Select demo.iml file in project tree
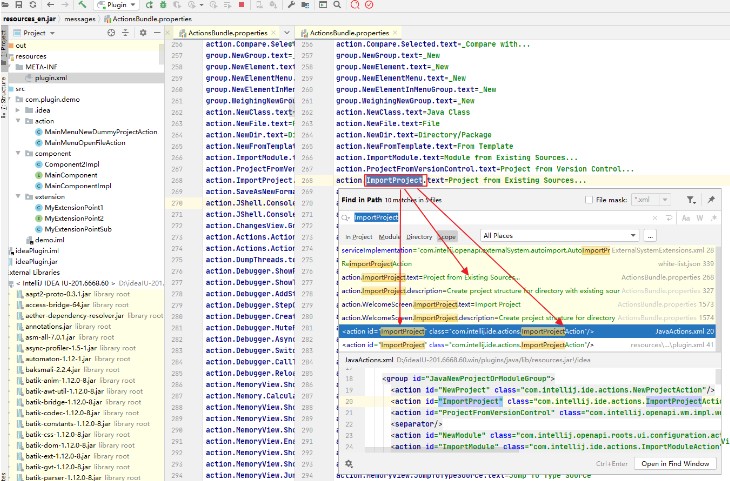 pyautogui.click(x=49, y=240)
